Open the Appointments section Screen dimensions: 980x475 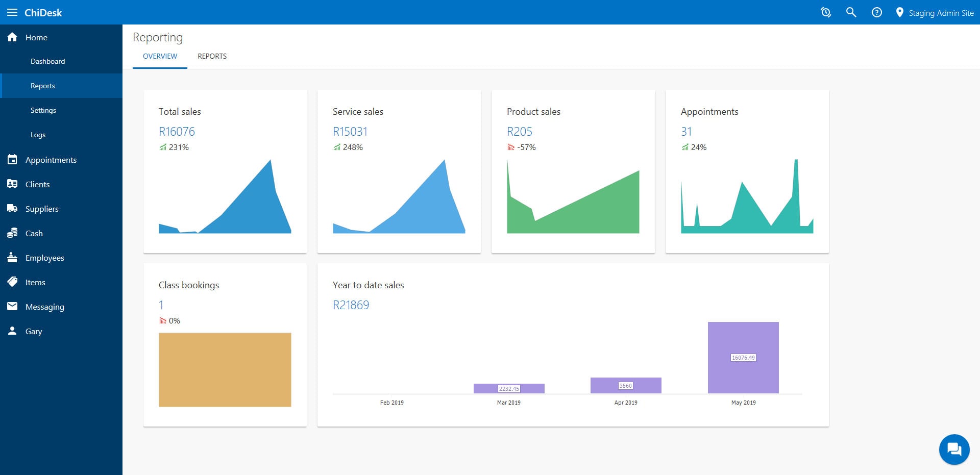click(x=51, y=159)
